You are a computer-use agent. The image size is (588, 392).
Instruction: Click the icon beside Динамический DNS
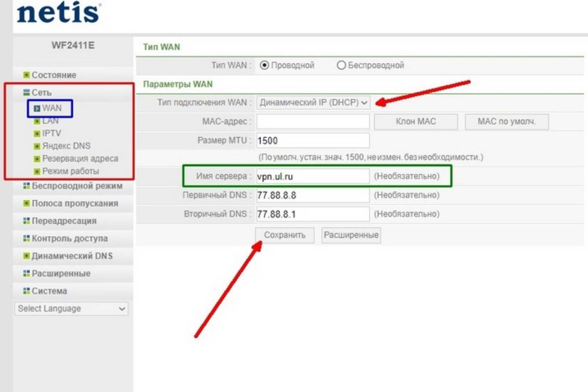26,256
